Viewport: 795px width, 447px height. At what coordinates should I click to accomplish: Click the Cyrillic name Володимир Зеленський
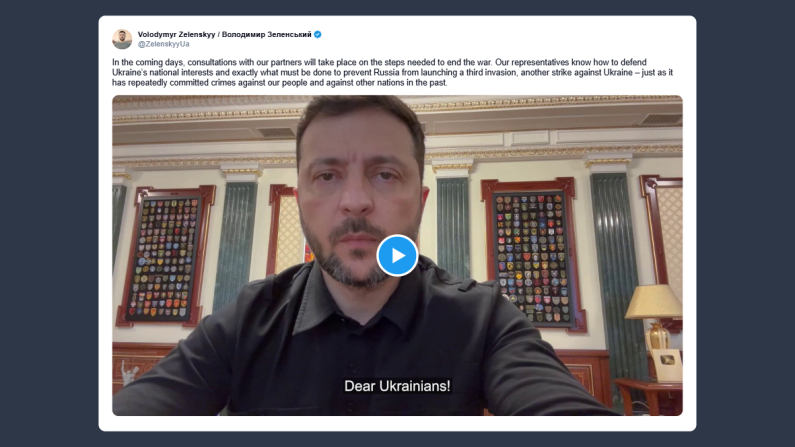point(266,34)
